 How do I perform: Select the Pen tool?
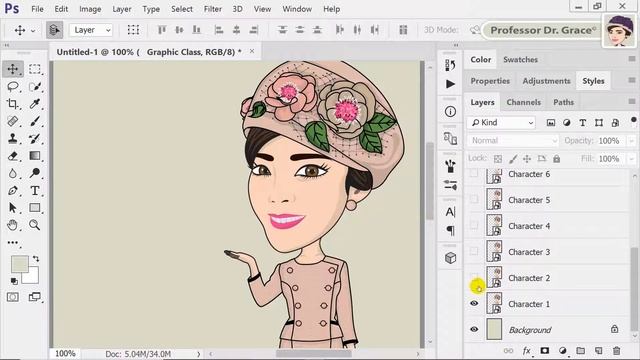point(13,191)
